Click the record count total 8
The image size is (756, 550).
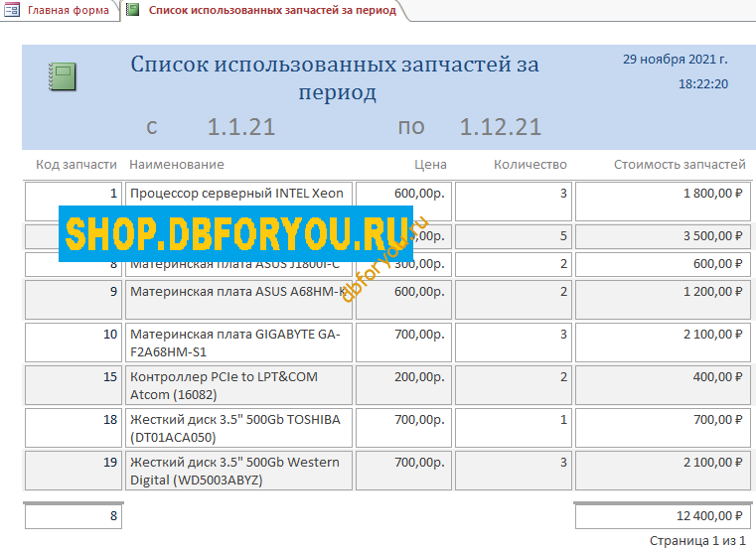[74, 516]
